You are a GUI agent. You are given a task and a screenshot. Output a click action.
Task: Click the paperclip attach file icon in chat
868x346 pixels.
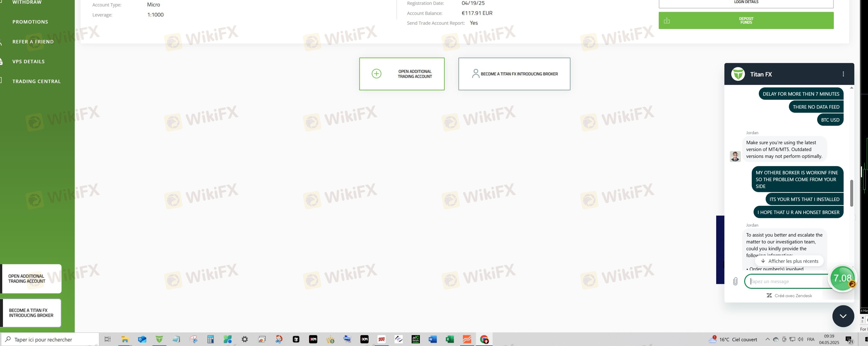(x=735, y=281)
